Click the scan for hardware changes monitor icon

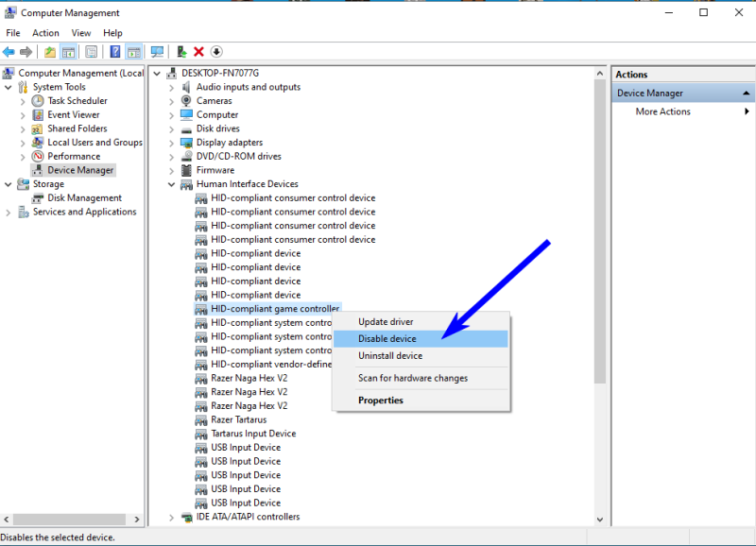pyautogui.click(x=157, y=52)
